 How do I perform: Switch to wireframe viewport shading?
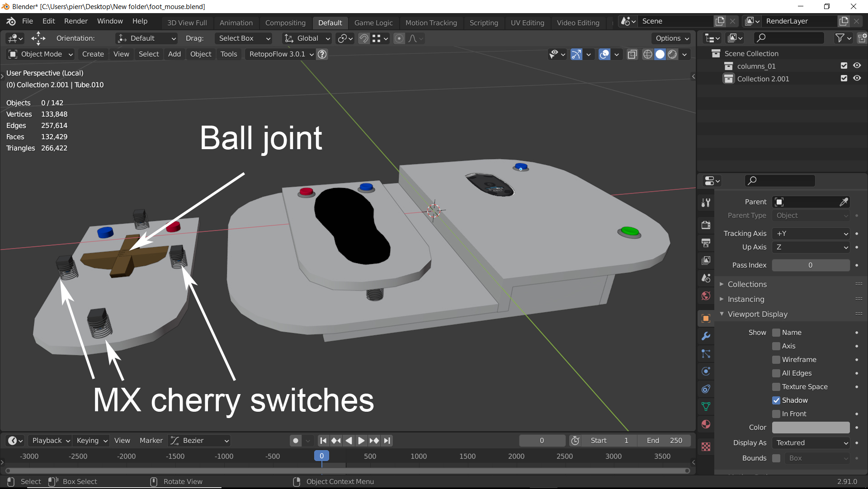click(x=648, y=54)
